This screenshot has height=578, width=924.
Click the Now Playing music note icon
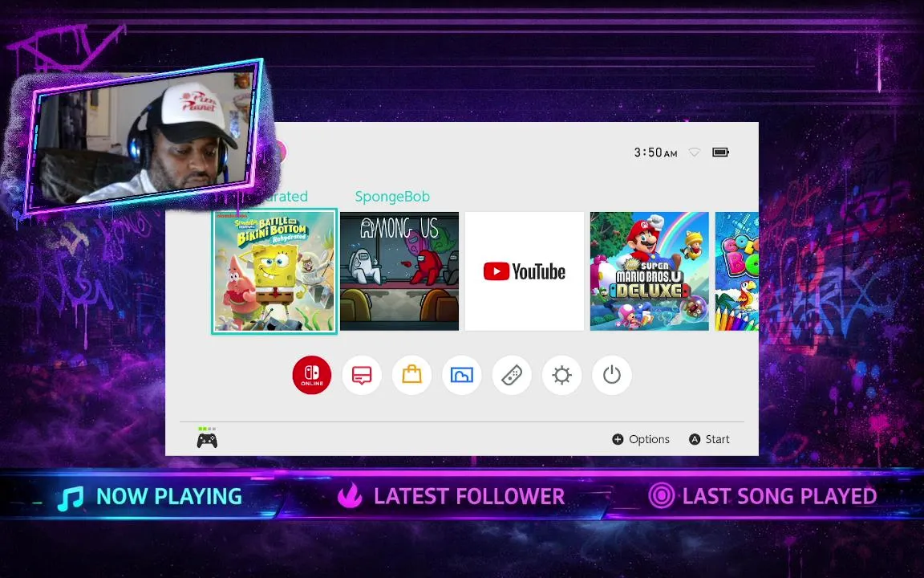pos(71,498)
